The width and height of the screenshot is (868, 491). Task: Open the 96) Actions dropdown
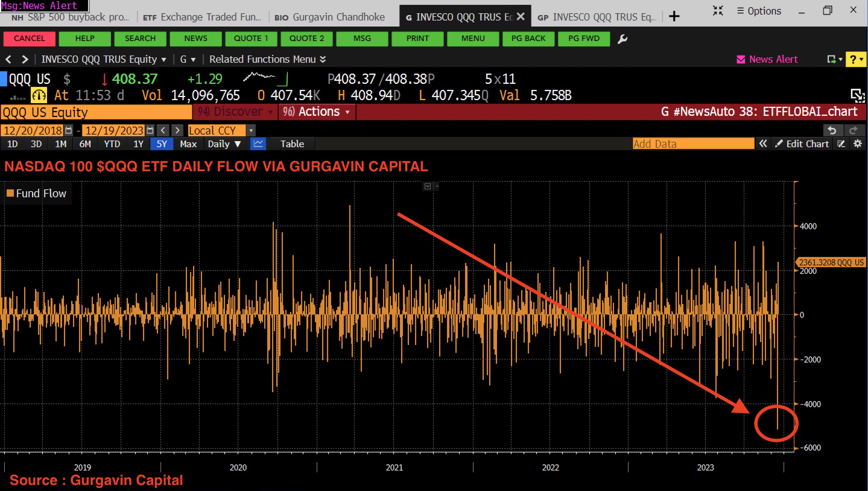317,112
